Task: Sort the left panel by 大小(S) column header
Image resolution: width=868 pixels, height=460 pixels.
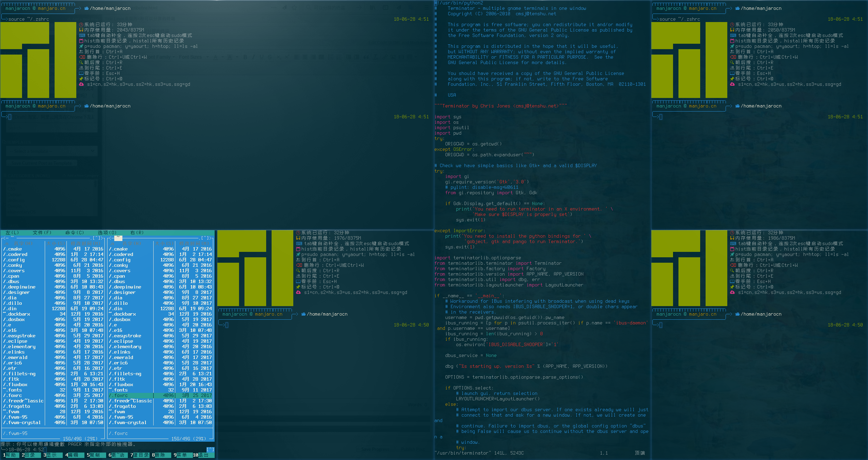Action: tap(56, 243)
